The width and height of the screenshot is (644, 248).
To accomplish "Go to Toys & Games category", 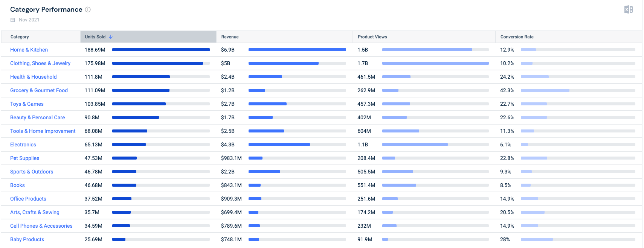I will tap(27, 104).
